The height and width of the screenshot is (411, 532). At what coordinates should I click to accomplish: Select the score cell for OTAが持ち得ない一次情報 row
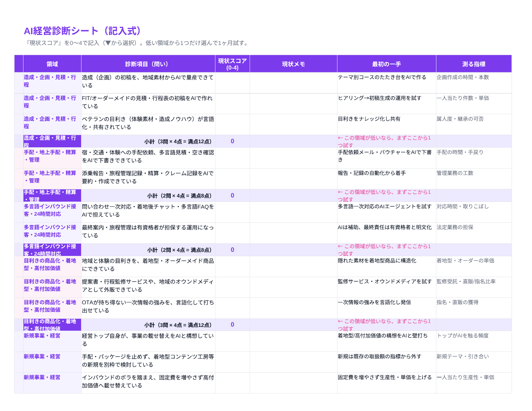(233, 308)
